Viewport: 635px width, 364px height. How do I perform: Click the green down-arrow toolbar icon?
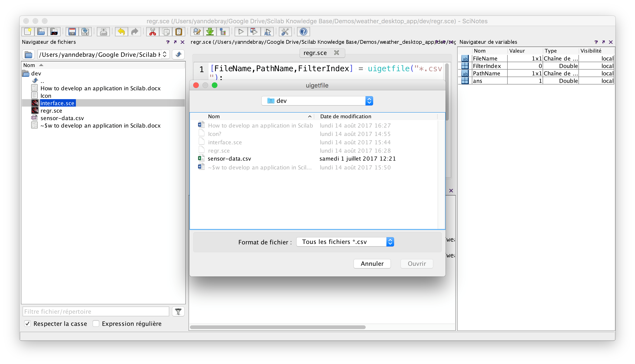(x=210, y=32)
